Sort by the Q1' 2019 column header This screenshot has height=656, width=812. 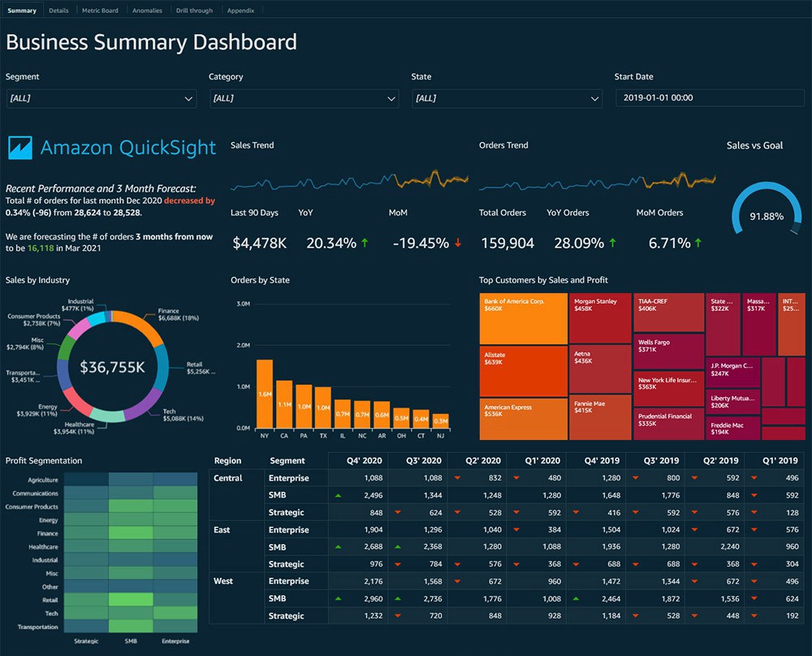click(780, 461)
